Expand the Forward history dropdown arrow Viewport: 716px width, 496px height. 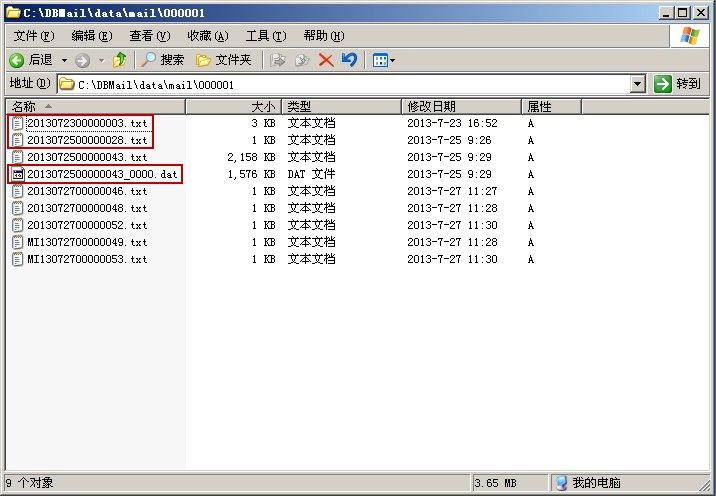(101, 60)
